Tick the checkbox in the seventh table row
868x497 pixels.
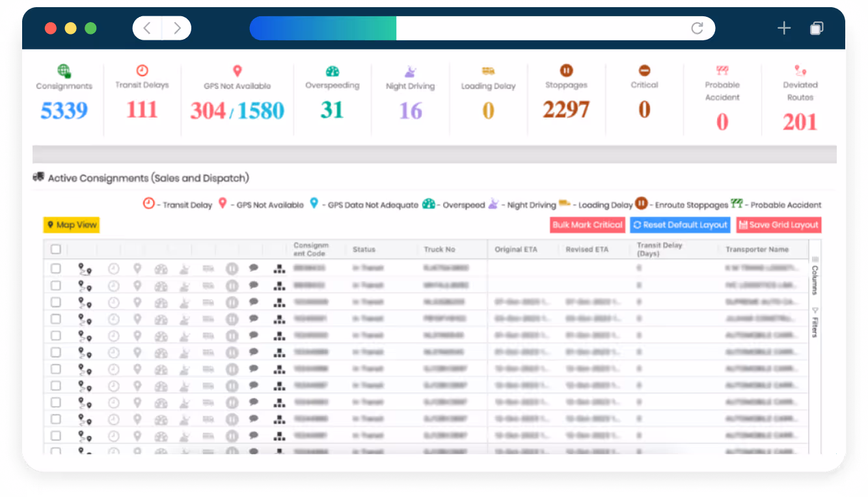pyautogui.click(x=56, y=369)
